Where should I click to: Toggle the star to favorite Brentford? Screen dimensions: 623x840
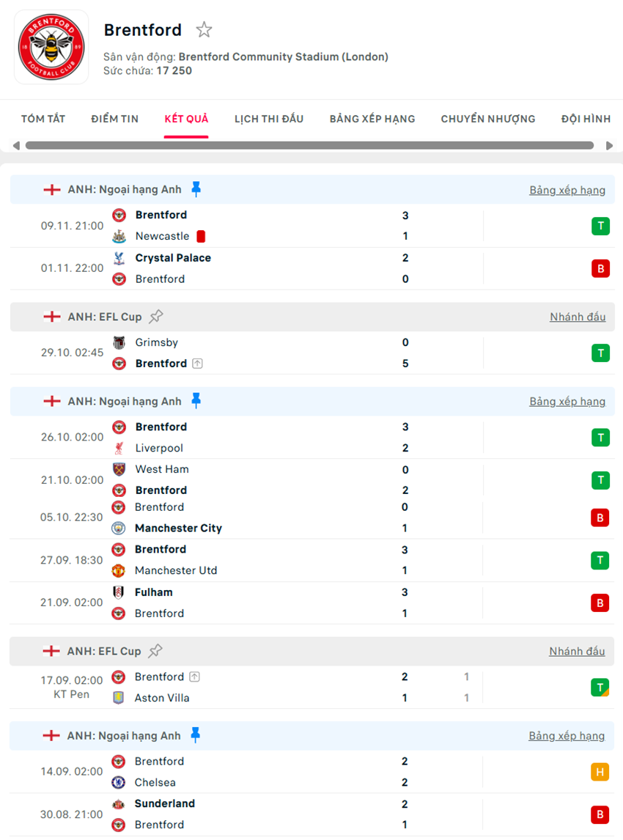click(203, 29)
